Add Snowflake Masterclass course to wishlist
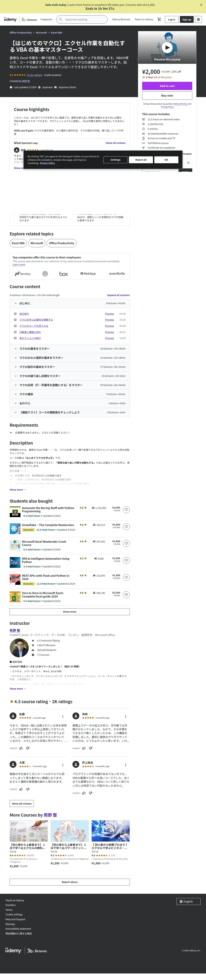The height and width of the screenshot is (980, 206). [x=126, y=527]
